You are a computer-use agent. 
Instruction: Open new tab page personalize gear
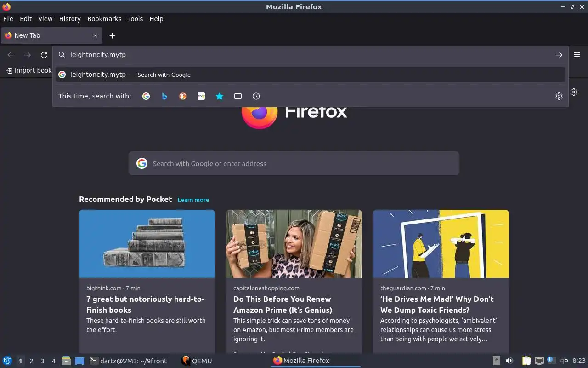coord(574,92)
